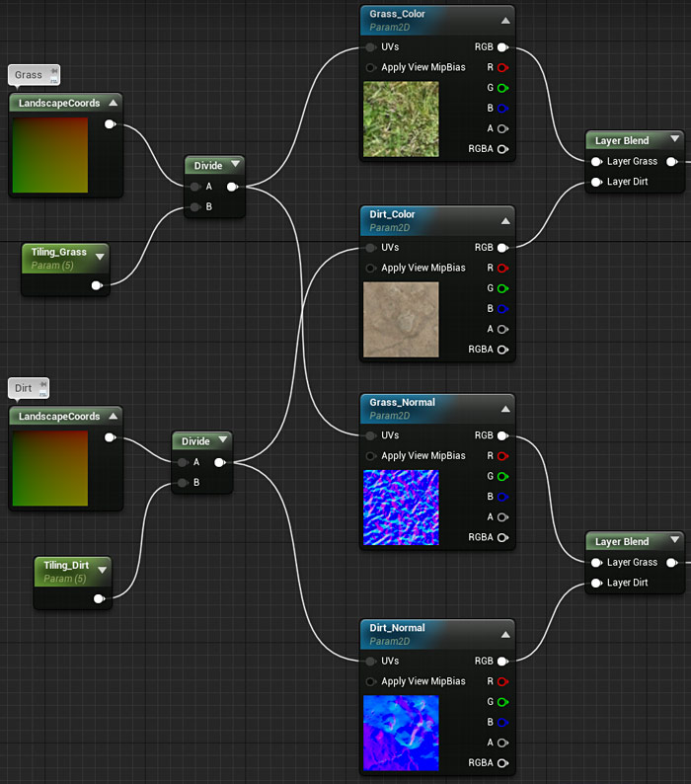691x784 pixels.
Task: Click the Grass_Color red R output pin
Action: click(x=502, y=67)
